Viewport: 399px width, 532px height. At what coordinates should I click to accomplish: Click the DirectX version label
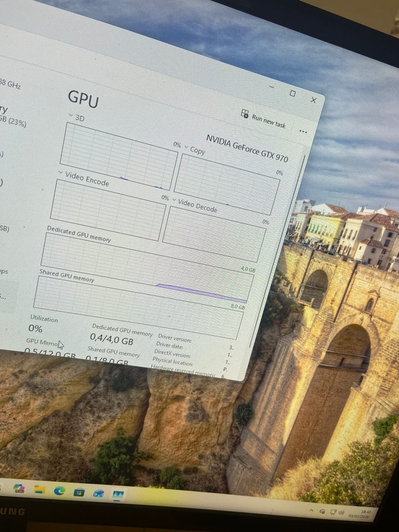pos(172,352)
